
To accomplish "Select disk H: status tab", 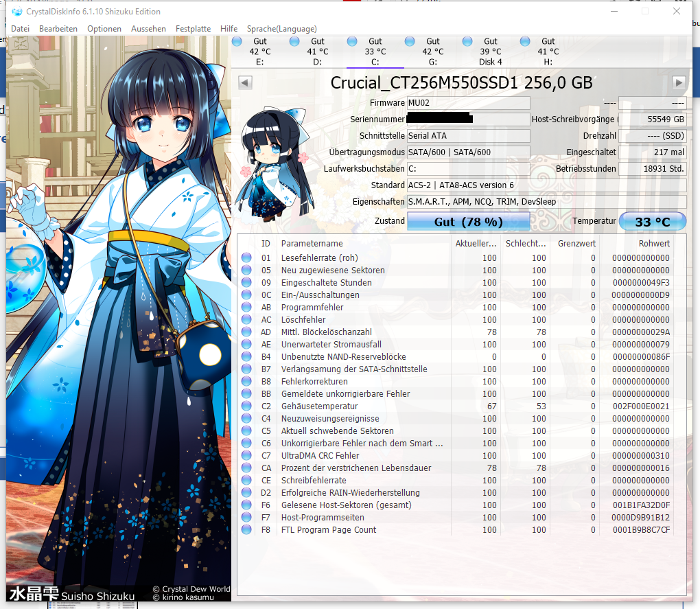I will pos(548,51).
